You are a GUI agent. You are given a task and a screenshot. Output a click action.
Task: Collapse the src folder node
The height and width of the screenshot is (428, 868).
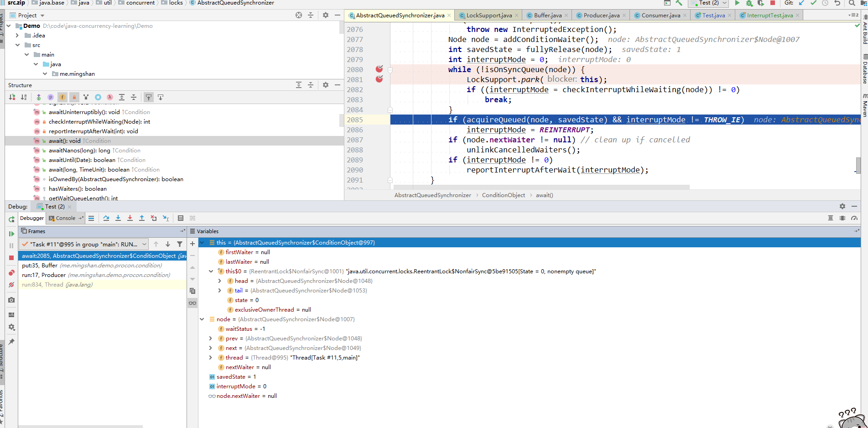tap(17, 45)
